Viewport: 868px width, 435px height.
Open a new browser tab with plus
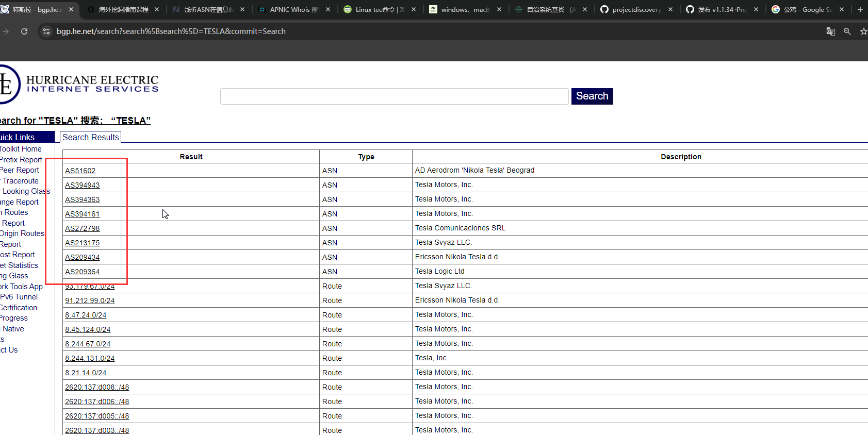[x=860, y=9]
